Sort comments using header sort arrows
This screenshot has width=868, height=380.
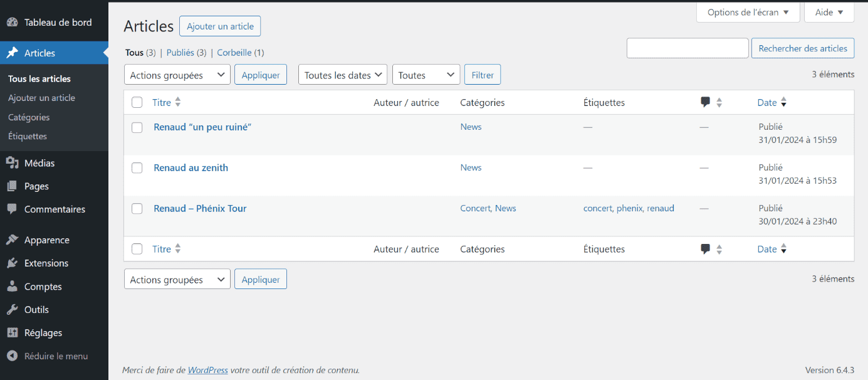click(719, 102)
